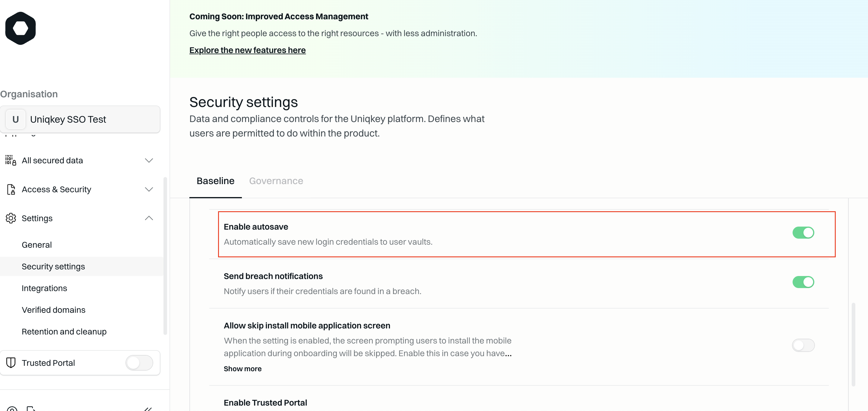Click the 'Send breach notifications' setting title
Viewport: 868px width, 411px height.
click(x=273, y=276)
